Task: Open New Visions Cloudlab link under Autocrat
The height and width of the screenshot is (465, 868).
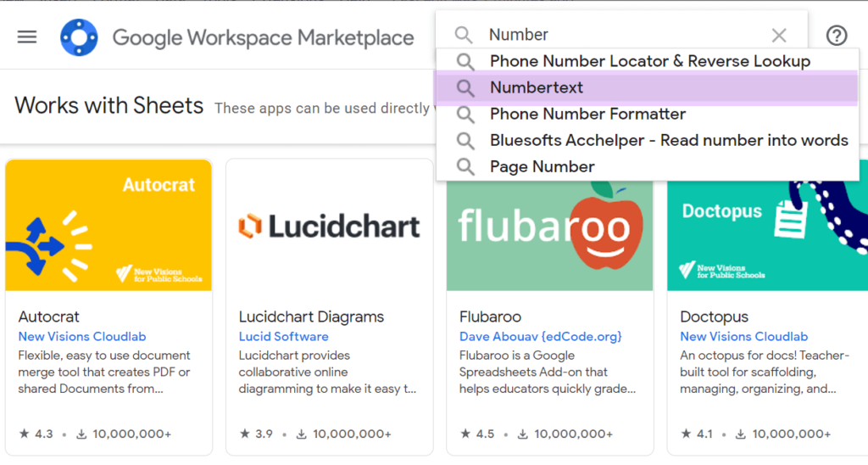Action: click(82, 336)
